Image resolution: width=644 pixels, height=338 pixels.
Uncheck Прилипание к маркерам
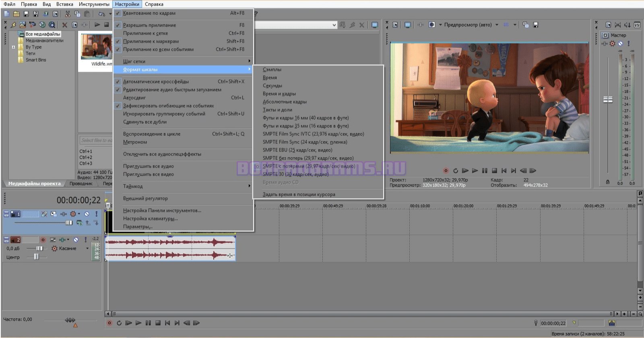[x=184, y=41]
